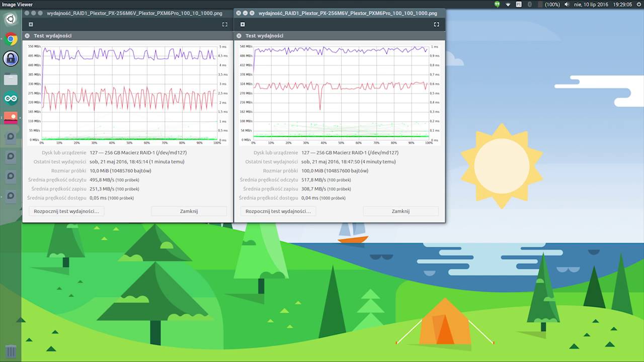Open the Files manager dock icon
The height and width of the screenshot is (362, 644).
click(x=11, y=79)
